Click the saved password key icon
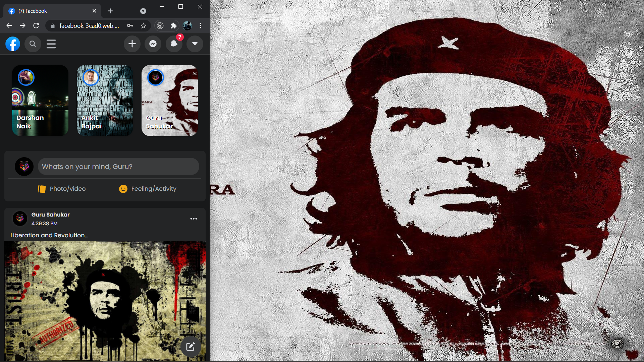This screenshot has height=362, width=644. point(130,25)
